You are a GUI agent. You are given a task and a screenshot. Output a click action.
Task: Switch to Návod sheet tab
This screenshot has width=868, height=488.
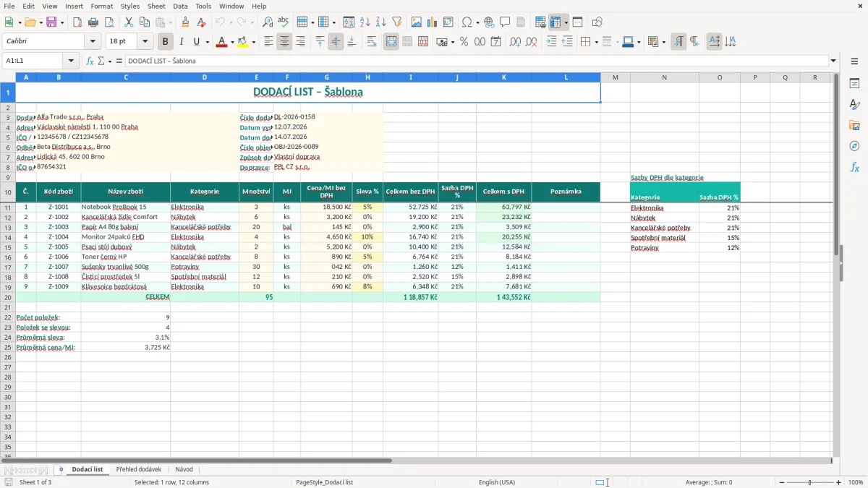point(184,469)
